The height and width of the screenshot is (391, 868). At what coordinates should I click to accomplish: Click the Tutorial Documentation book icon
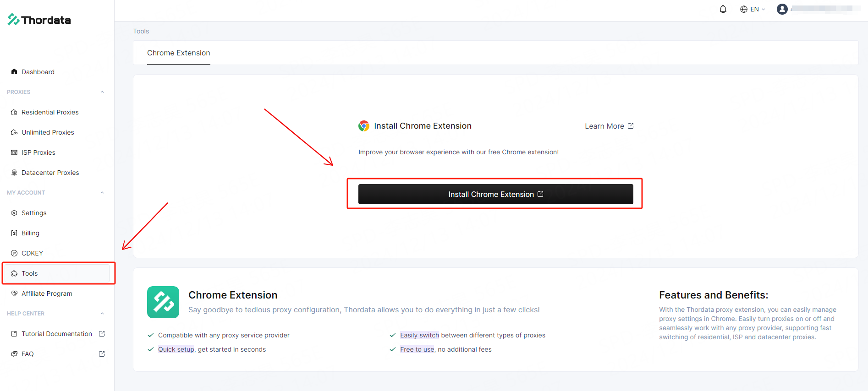pos(14,334)
